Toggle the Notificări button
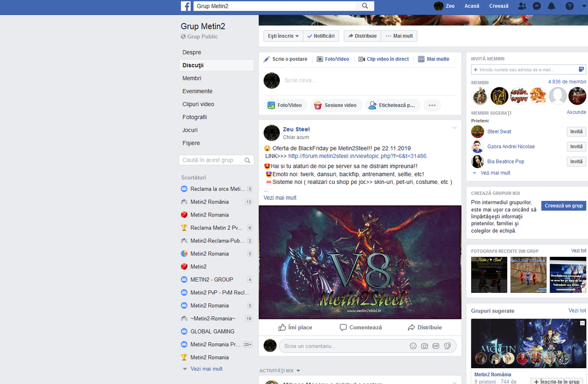This screenshot has height=384, width=588. 321,36
